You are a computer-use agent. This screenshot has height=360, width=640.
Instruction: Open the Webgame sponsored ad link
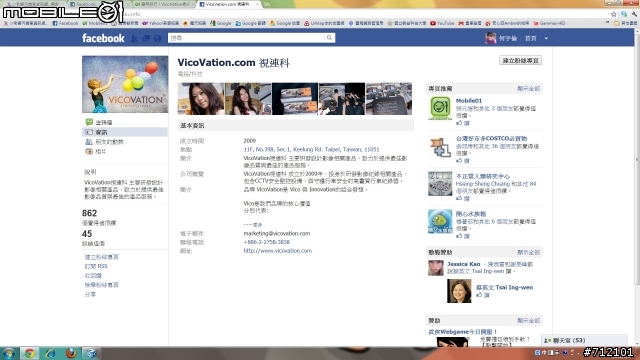coord(462,332)
